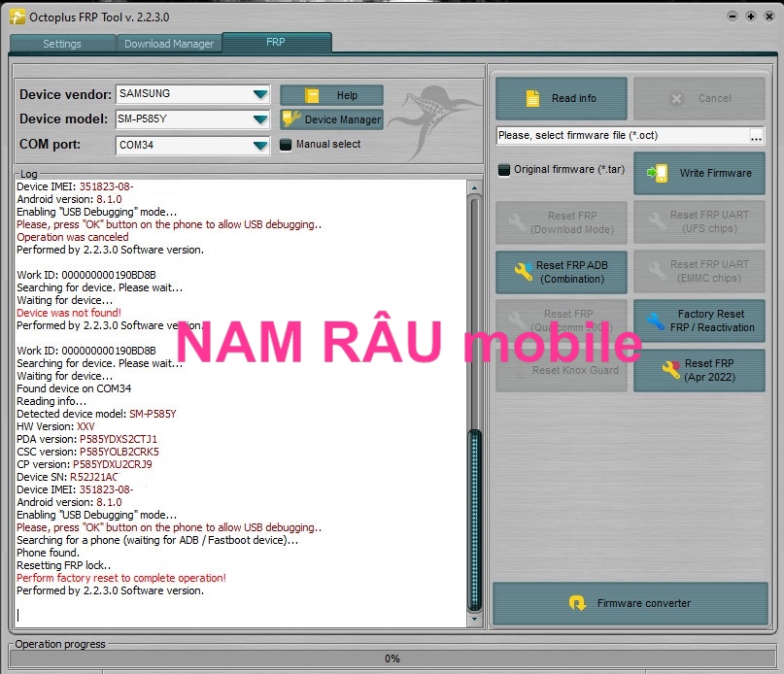Click the Device Manager wrench icon
The width and height of the screenshot is (784, 674).
coord(291,119)
